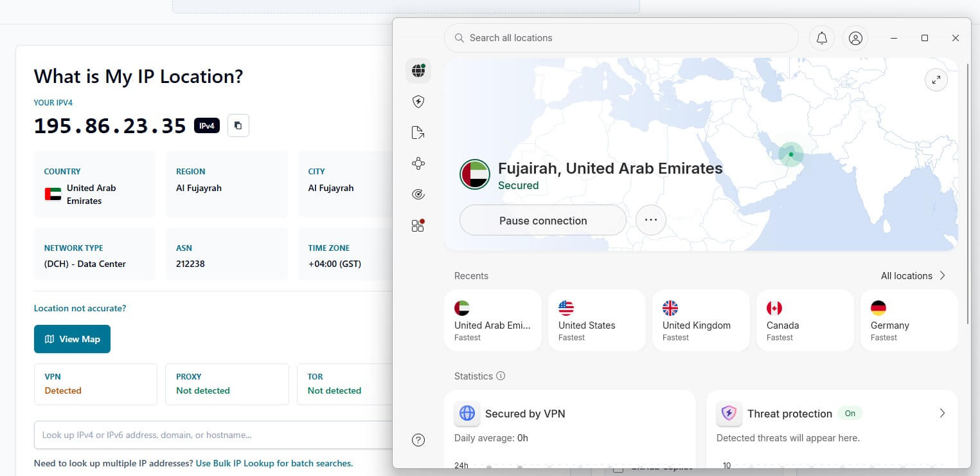Click the Statistics info icon

[x=501, y=376]
